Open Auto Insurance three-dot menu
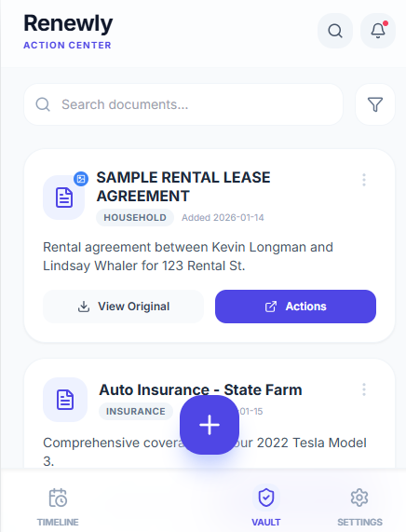This screenshot has height=532, width=406. pos(364,389)
